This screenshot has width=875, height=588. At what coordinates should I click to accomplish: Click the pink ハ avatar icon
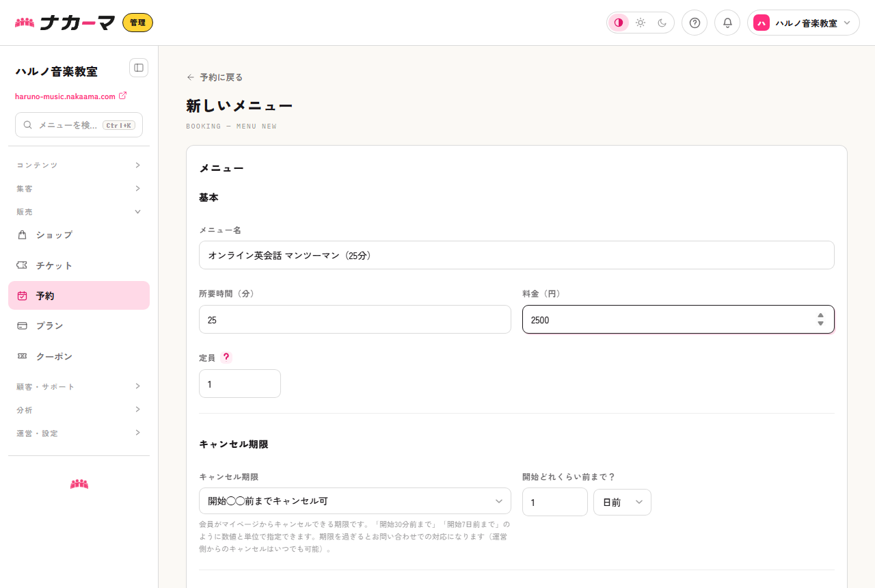point(762,23)
